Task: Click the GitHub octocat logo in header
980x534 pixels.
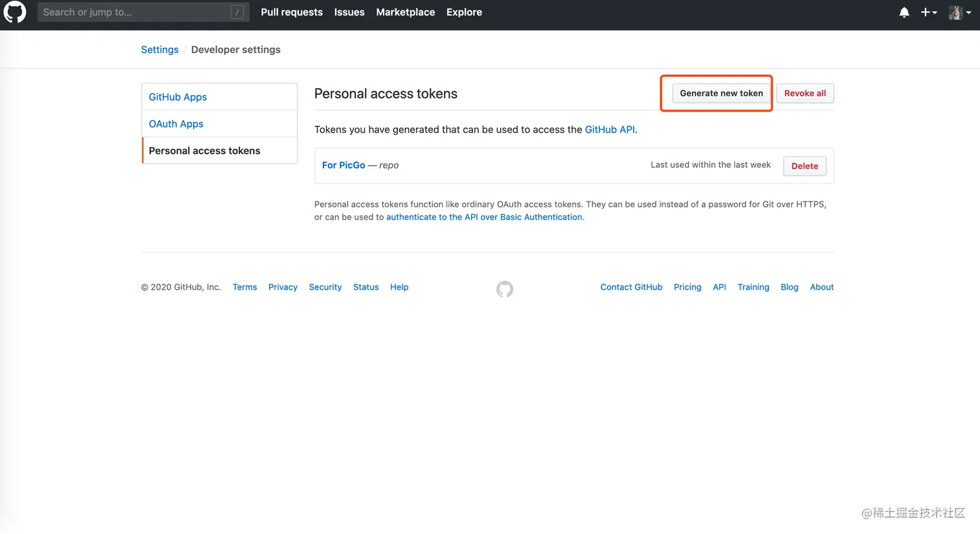Action: [x=14, y=12]
